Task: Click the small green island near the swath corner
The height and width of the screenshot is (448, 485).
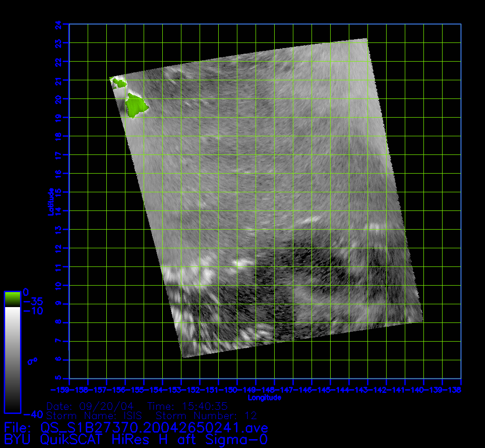Action: 119,84
